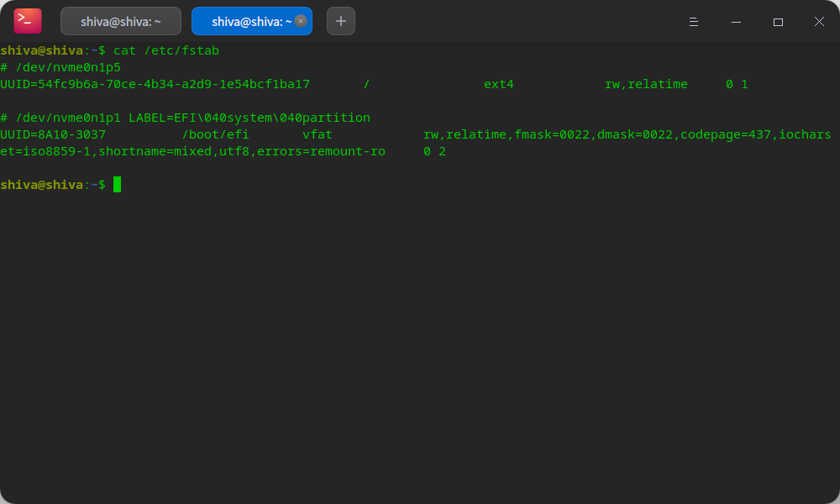840x504 pixels.
Task: Click the 'UUID=8A10-3037' EFI entry
Action: pos(53,134)
